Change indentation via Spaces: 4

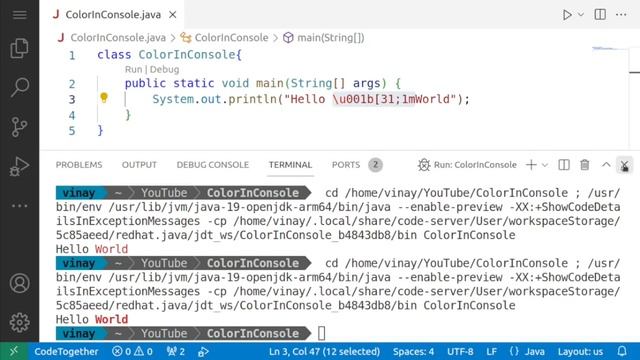click(413, 351)
